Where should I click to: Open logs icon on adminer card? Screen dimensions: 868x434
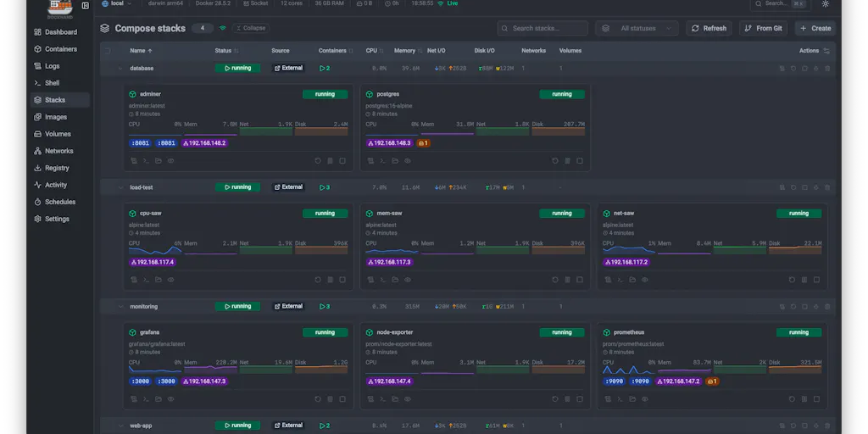(x=133, y=161)
